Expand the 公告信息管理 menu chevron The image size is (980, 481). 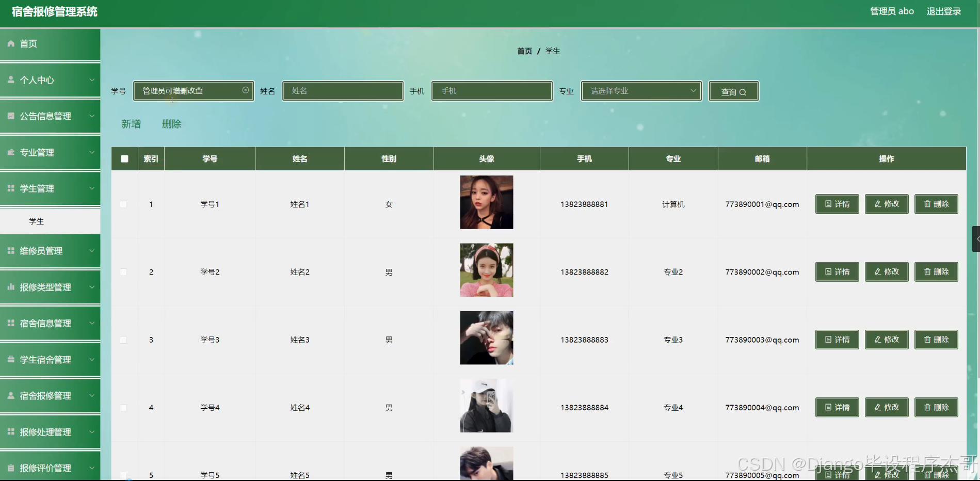[92, 116]
